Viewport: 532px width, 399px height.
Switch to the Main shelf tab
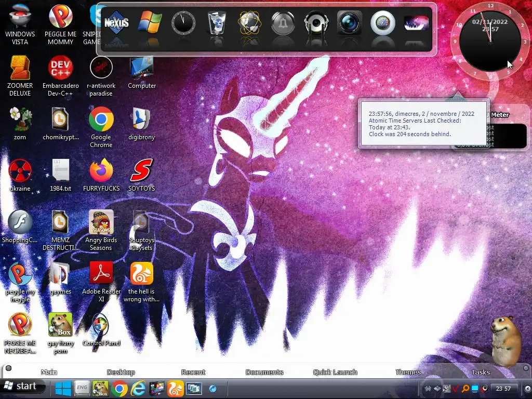[49, 372]
